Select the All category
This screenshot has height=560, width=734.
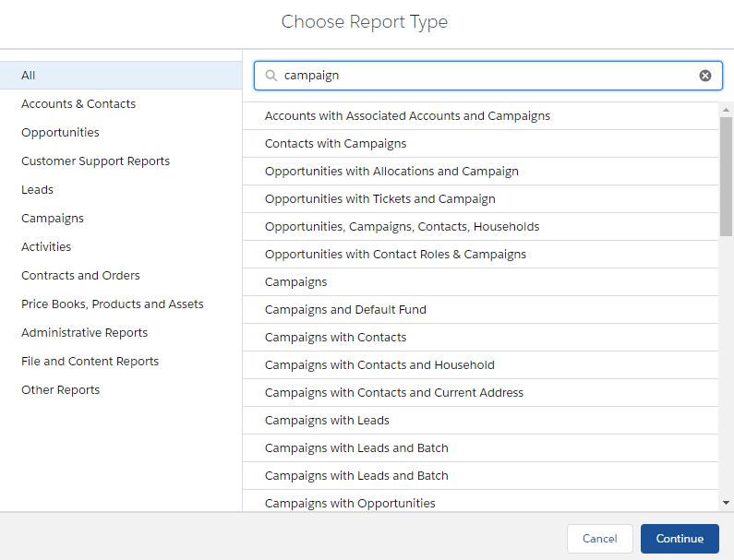pyautogui.click(x=29, y=76)
